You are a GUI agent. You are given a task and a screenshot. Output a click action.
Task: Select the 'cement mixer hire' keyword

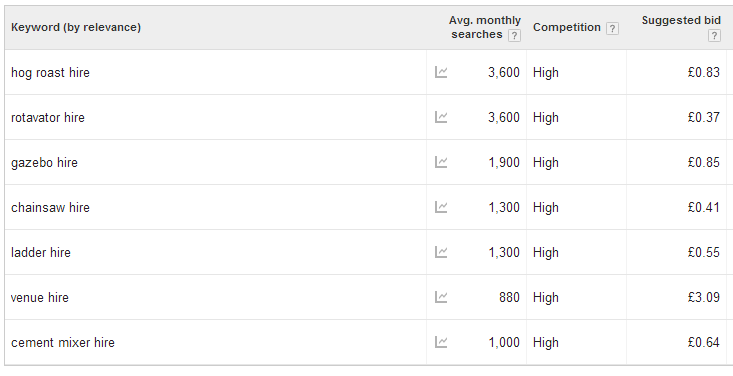[x=63, y=342]
